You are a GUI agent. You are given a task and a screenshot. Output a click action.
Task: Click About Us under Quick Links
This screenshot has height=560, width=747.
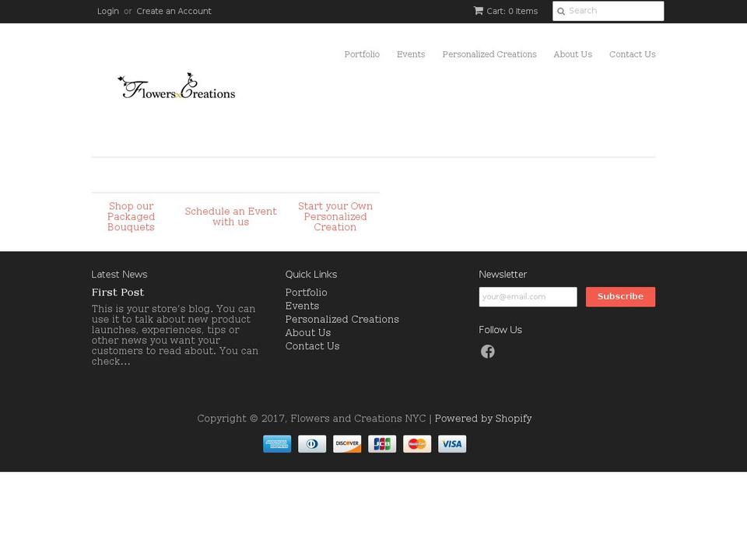[308, 332]
